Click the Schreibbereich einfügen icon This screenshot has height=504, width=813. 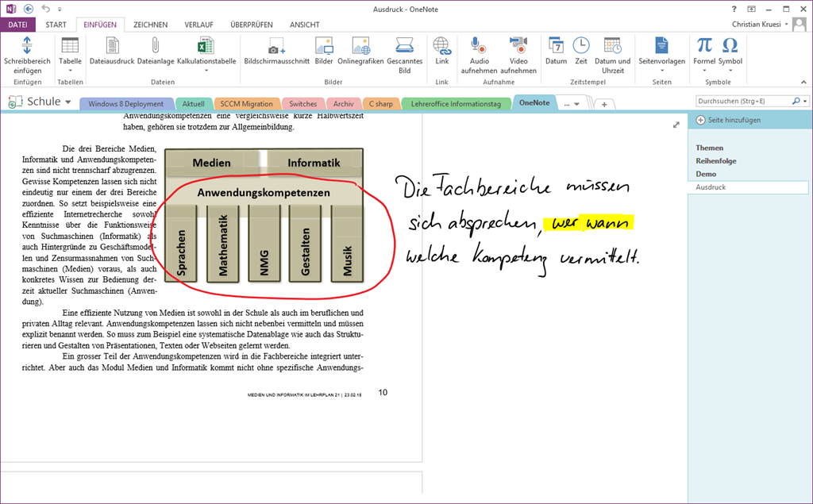[27, 45]
